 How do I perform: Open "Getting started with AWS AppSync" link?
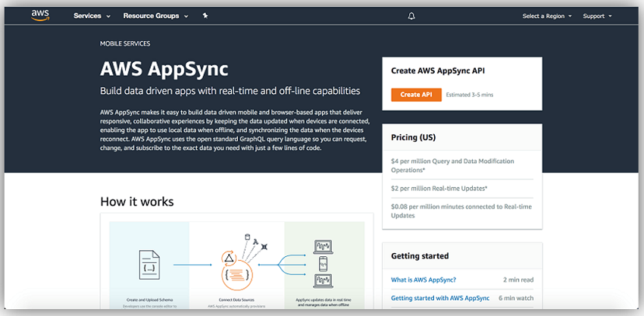440,298
